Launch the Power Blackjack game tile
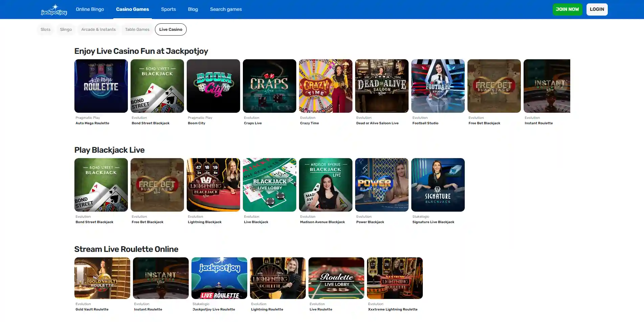Viewport: 644px width, 322px height. [x=382, y=185]
